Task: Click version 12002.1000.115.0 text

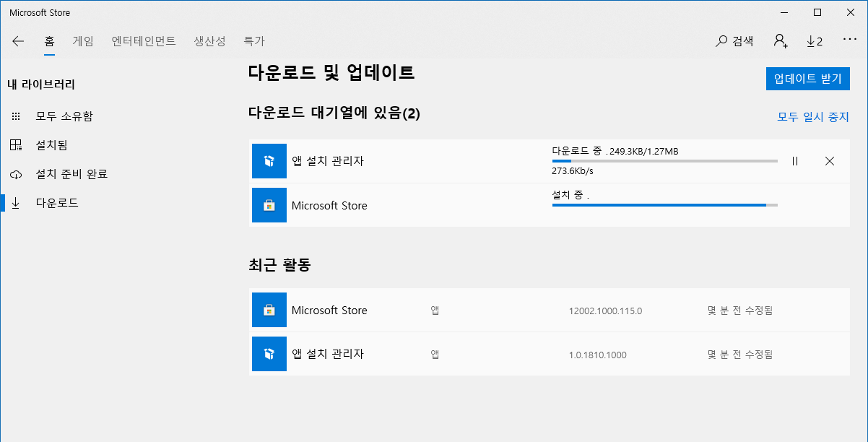Action: pyautogui.click(x=605, y=311)
